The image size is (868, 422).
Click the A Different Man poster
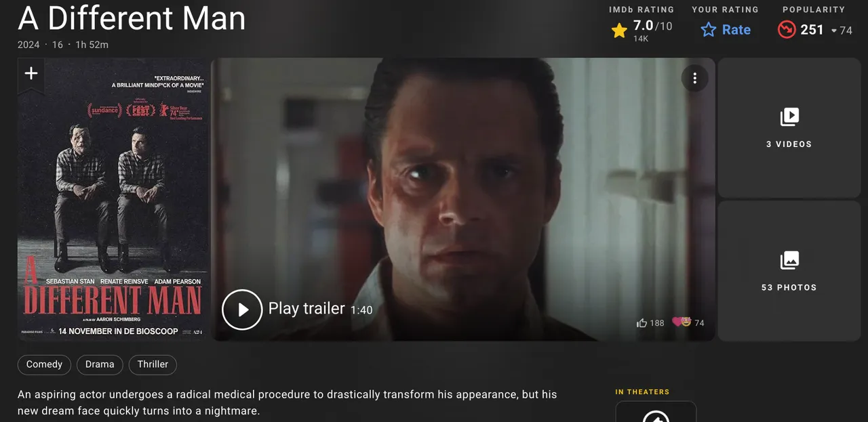point(114,198)
